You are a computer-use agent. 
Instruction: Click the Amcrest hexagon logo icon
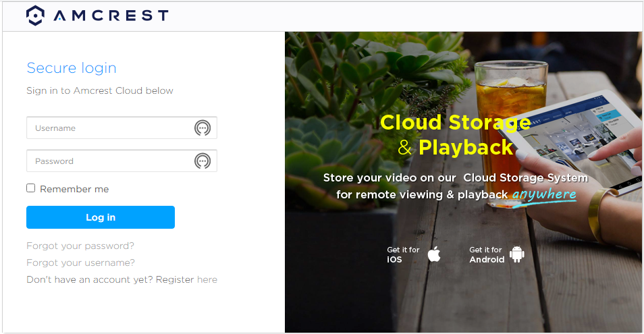click(35, 16)
